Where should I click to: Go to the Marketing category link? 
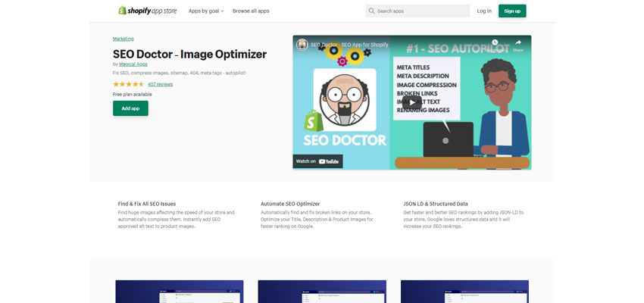(123, 39)
